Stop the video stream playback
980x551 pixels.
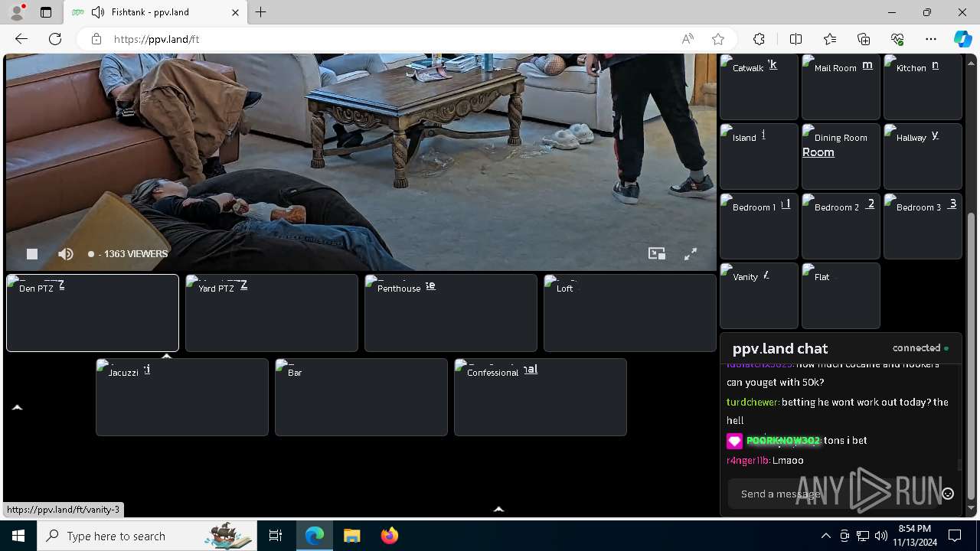(32, 254)
